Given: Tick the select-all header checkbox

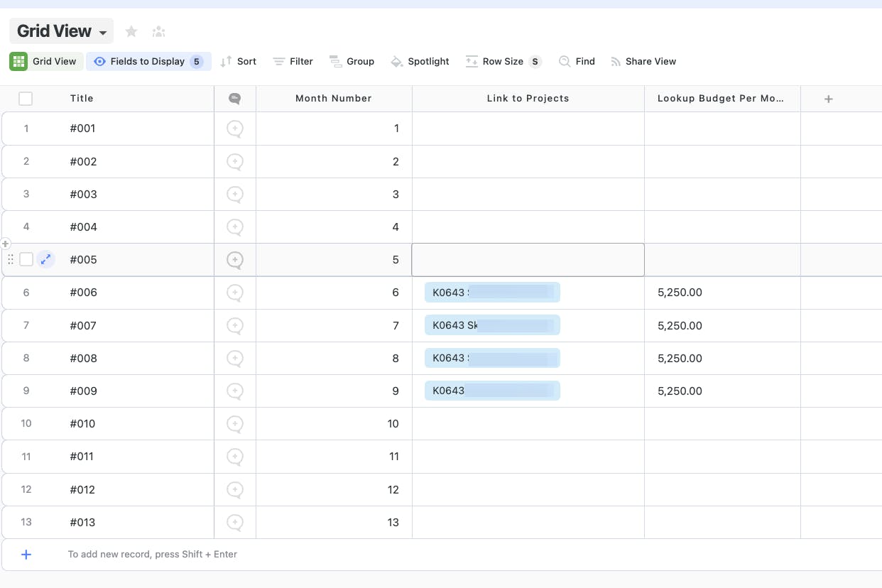Looking at the screenshot, I should (x=26, y=99).
